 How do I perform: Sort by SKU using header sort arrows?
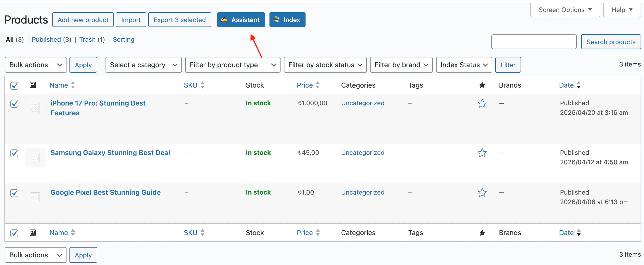point(202,85)
